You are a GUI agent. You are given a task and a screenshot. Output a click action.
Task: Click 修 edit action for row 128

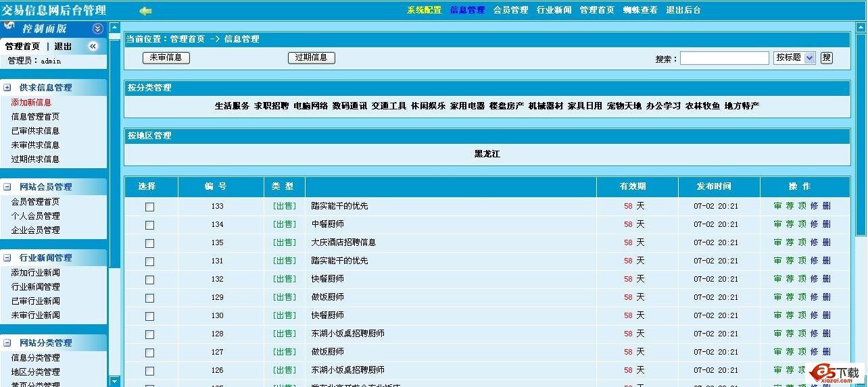click(815, 334)
